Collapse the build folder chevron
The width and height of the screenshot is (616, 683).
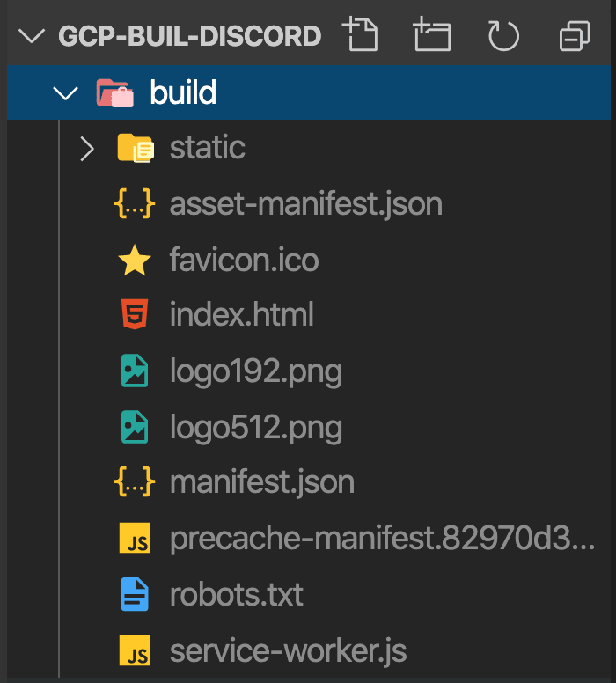65,92
